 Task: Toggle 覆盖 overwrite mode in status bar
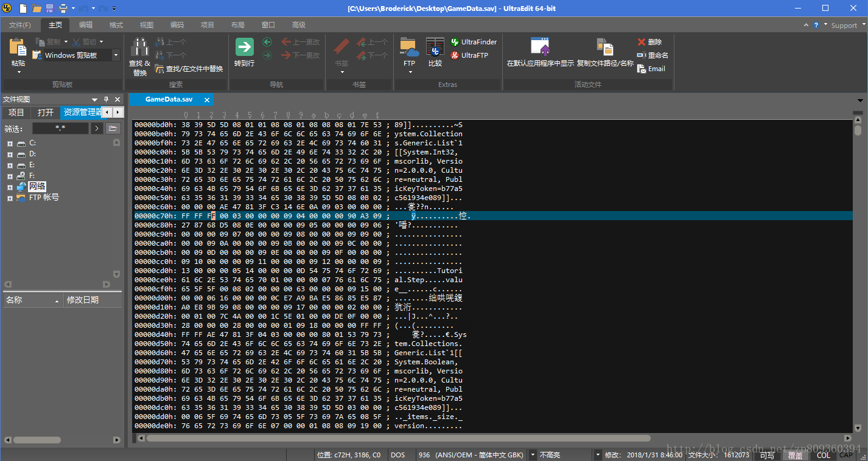point(795,455)
